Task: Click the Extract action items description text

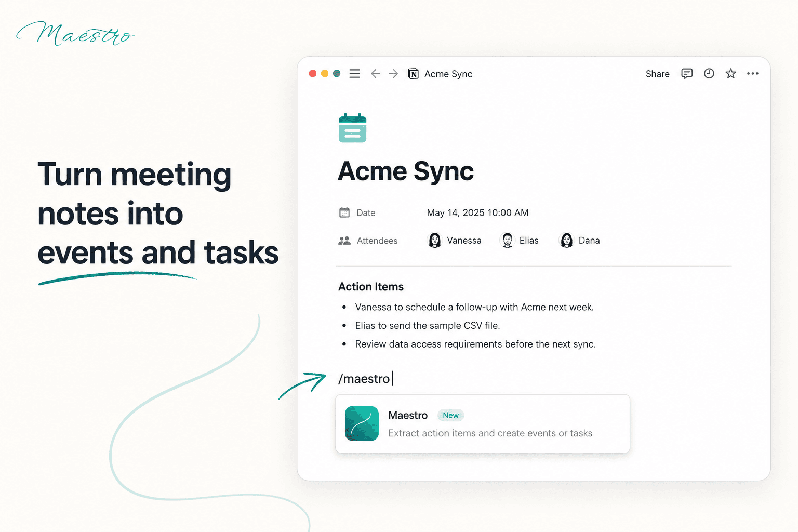Action: 490,433
